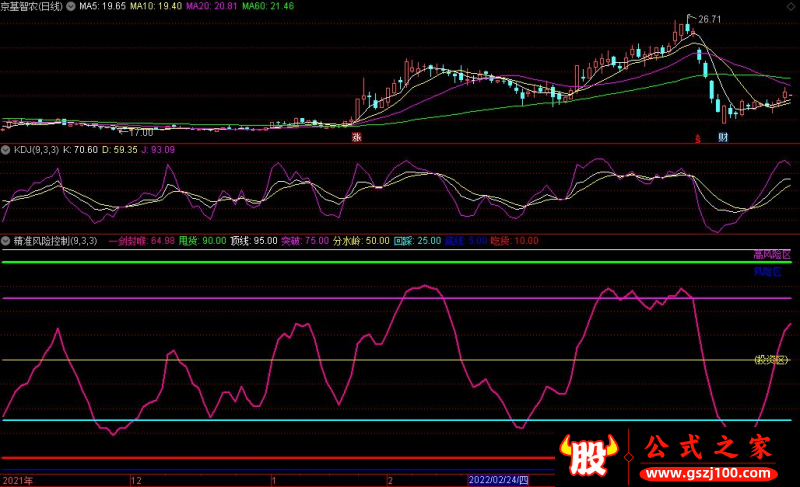Click the 风险区 blue zone label
The width and height of the screenshot is (800, 487).
coord(768,271)
